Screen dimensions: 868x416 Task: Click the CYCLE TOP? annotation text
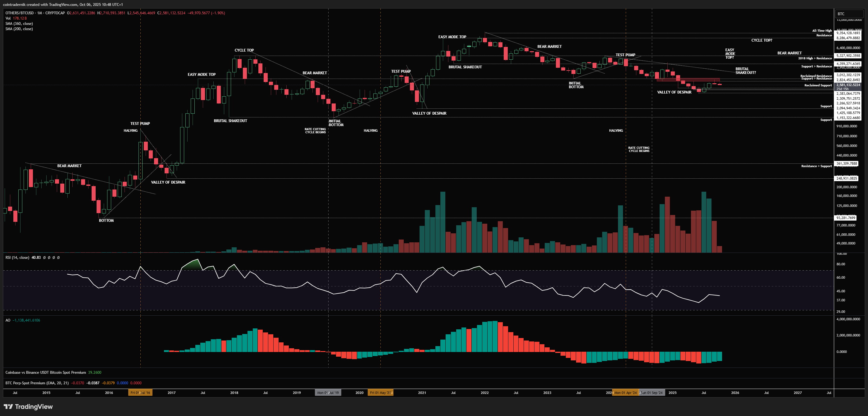(761, 40)
